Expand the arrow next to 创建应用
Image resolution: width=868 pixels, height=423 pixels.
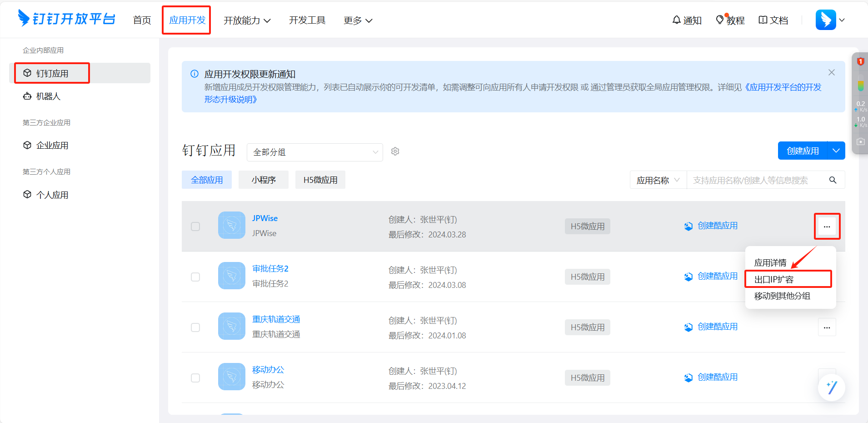[x=836, y=151]
